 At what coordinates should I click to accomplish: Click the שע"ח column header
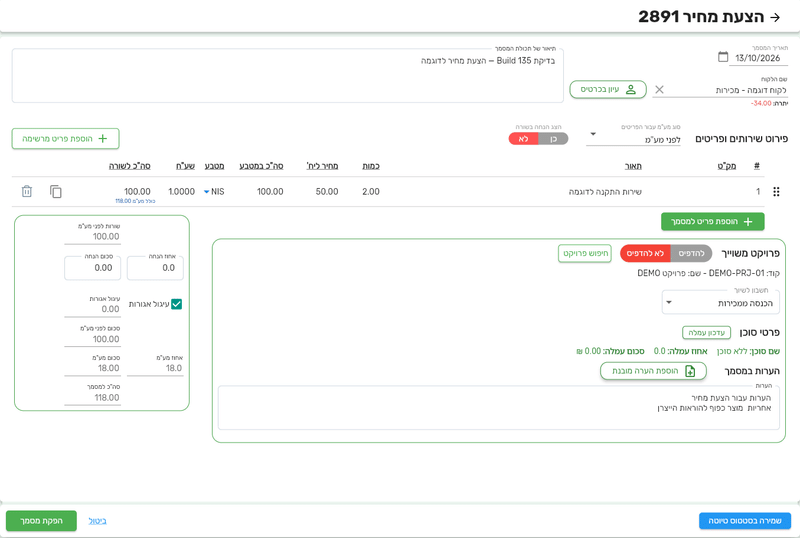tap(185, 166)
